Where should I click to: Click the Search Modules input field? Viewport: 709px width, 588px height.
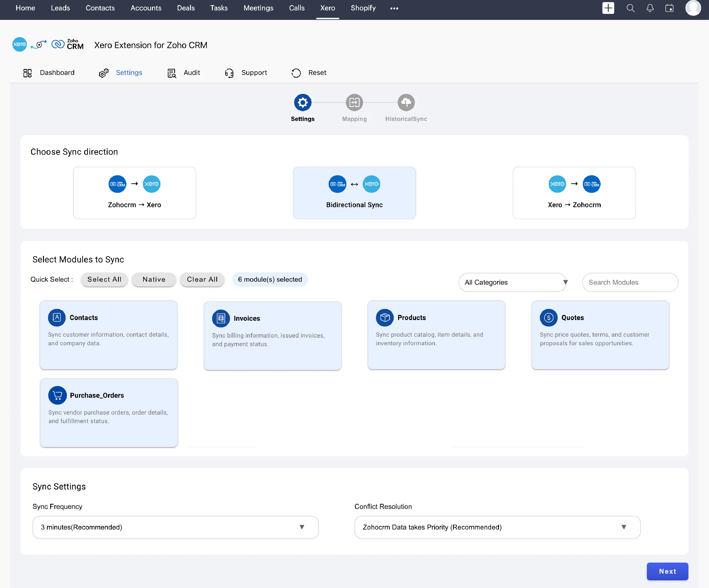630,282
